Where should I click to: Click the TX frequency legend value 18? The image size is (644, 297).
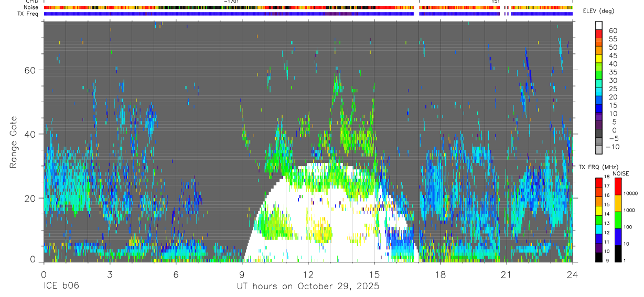[x=607, y=177]
